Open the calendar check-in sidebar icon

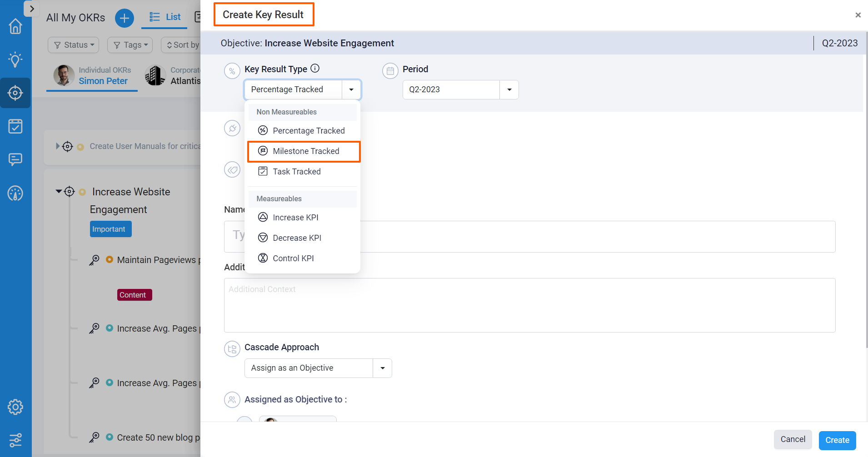15,126
